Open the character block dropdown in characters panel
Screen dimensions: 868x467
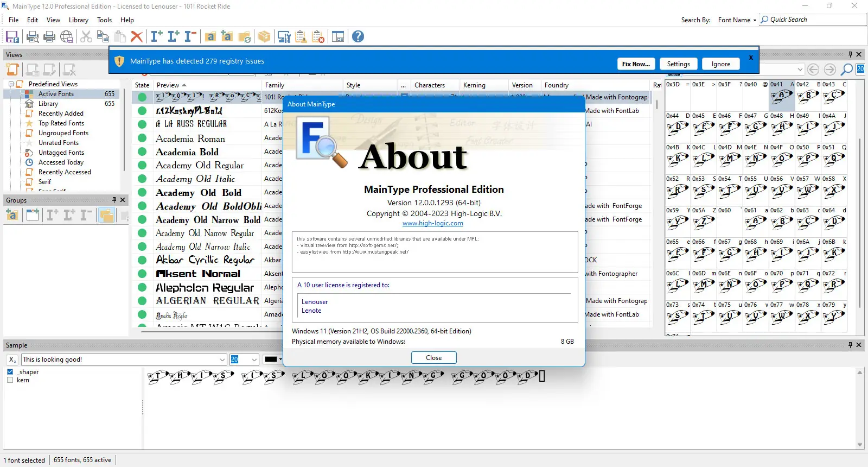click(x=800, y=69)
